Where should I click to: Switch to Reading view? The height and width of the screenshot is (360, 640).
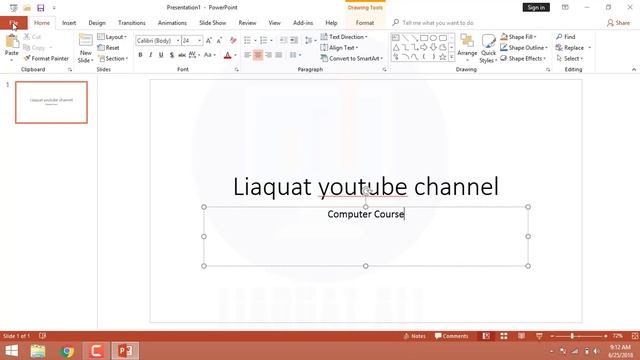tap(521, 336)
